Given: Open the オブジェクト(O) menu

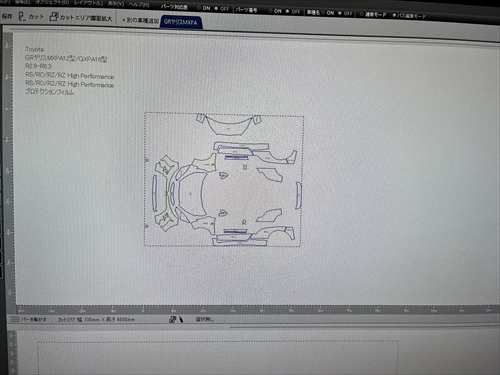Looking at the screenshot, I should click(x=52, y=2).
